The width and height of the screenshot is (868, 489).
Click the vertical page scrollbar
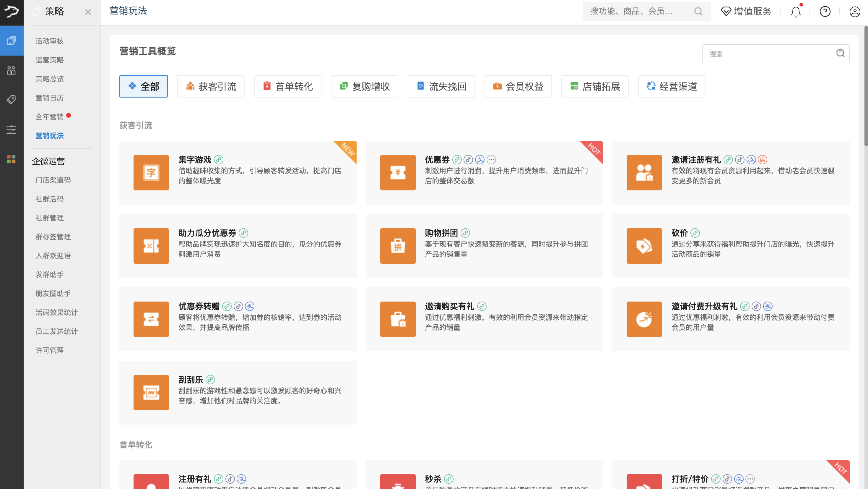click(x=865, y=86)
